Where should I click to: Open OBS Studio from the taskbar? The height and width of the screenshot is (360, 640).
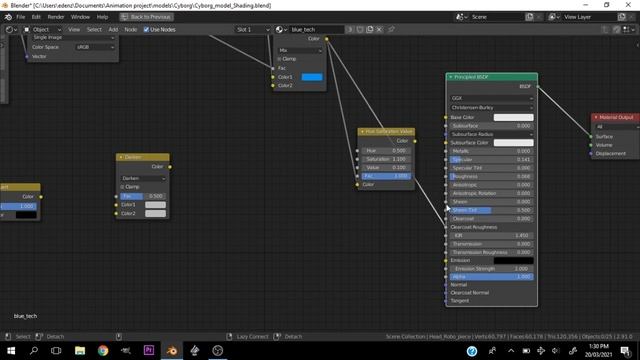(x=218, y=351)
